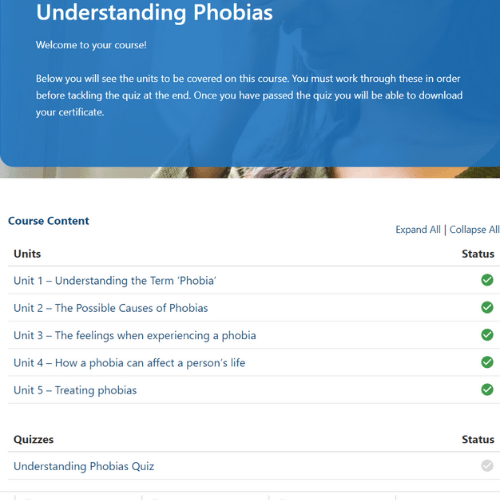Click Unit 1 green completed checkmark icon
Screen dimensions: 500x500
487,280
